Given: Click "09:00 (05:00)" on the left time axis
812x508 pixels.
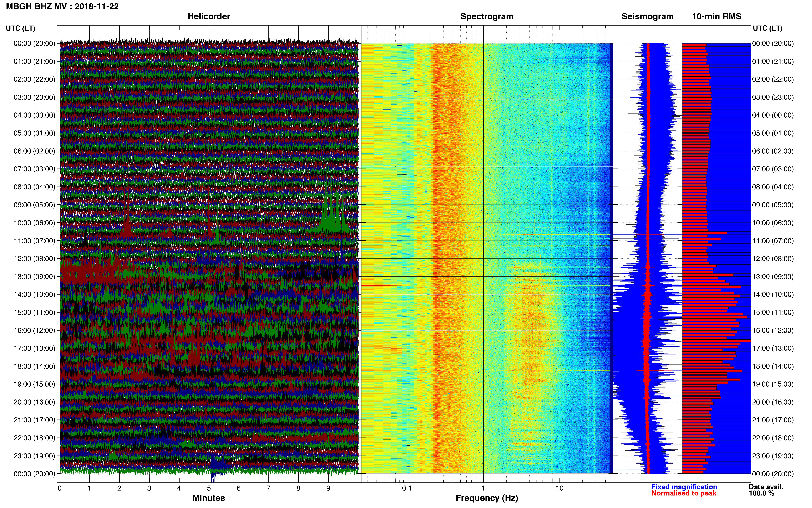Looking at the screenshot, I should pos(34,205).
